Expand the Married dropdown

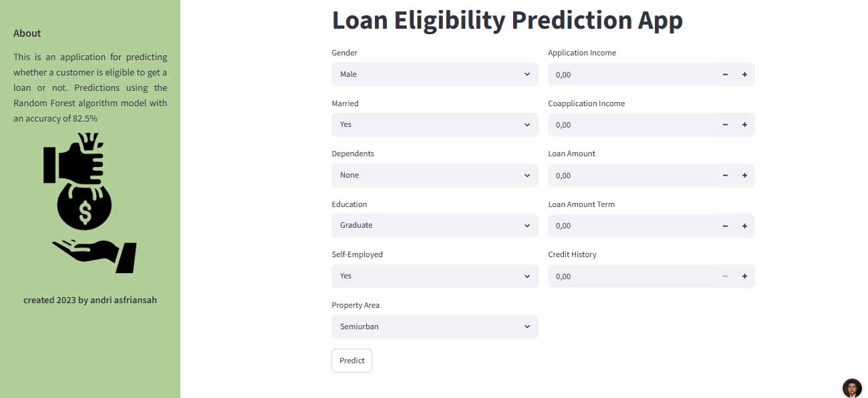click(435, 124)
